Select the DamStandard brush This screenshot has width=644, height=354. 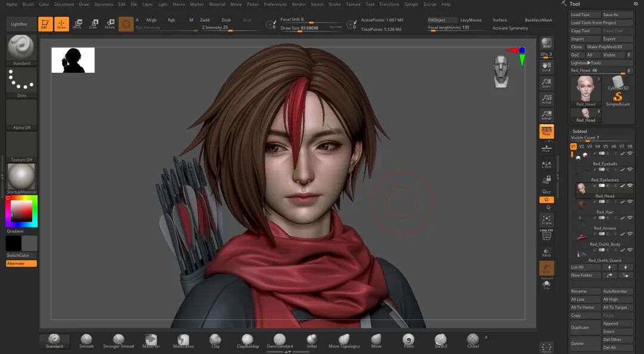pyautogui.click(x=280, y=341)
